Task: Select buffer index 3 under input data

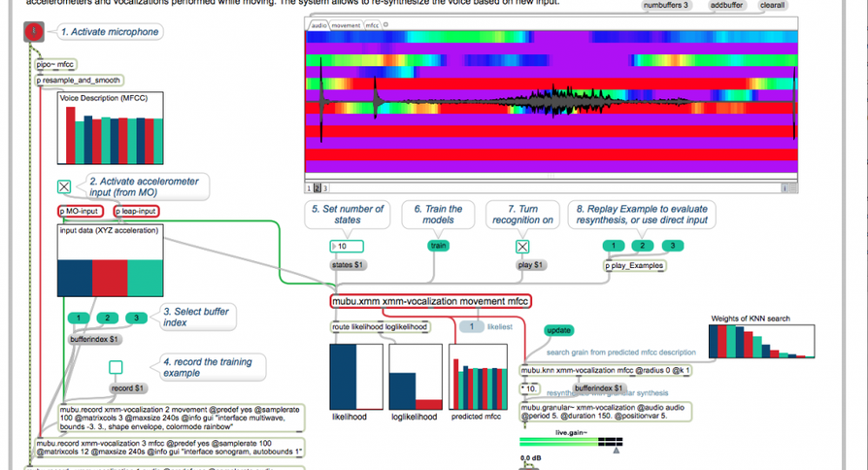Action: (x=136, y=318)
